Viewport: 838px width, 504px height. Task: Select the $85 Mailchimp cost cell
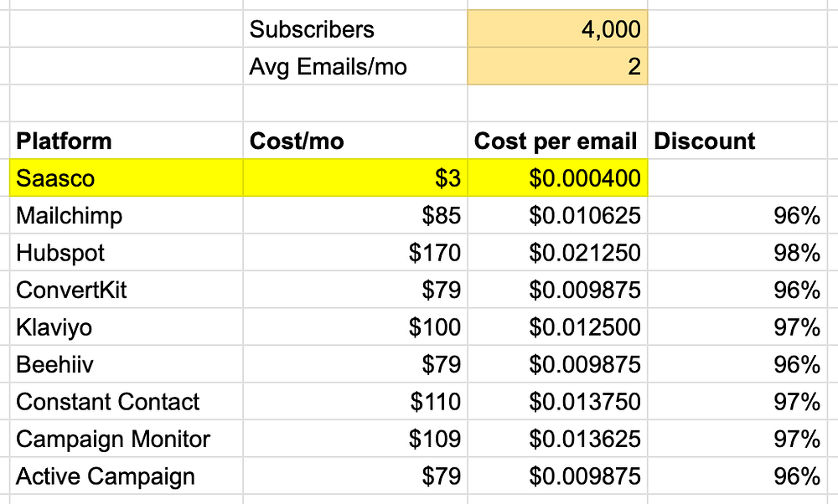(355, 215)
